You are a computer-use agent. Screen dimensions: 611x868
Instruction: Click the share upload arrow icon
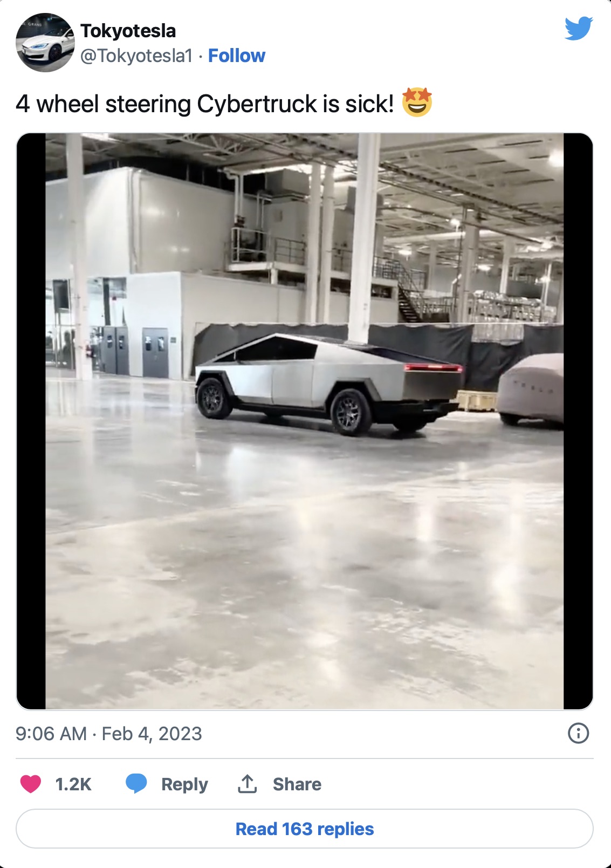(x=247, y=784)
